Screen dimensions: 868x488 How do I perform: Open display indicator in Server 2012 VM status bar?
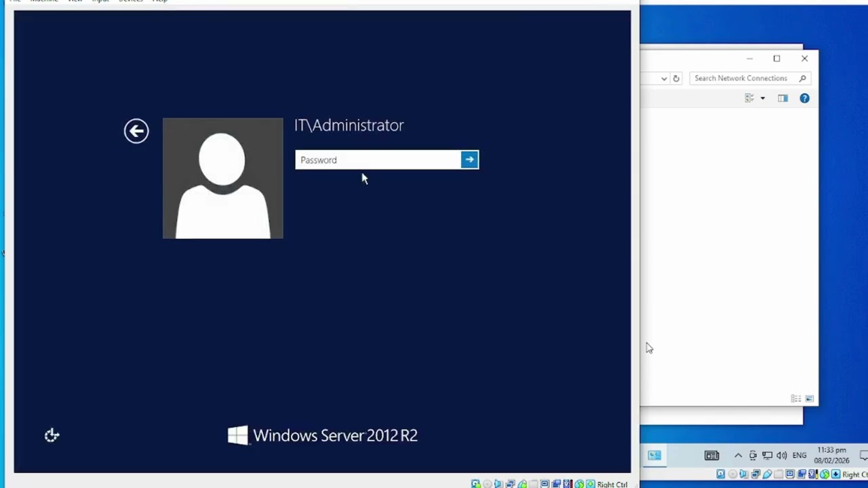[545, 484]
